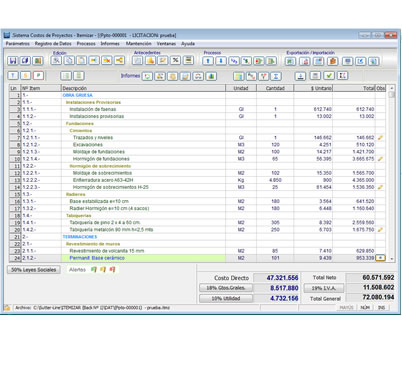Viewport: 402px width, 365px height.
Task: Click the Save floppy disk icon
Action: click(x=13, y=61)
